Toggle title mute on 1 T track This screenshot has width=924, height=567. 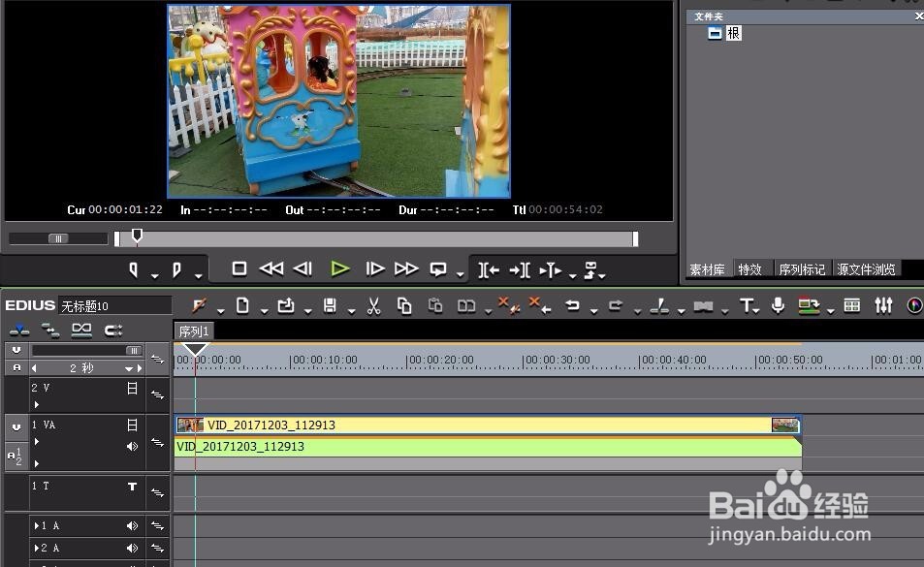(133, 487)
